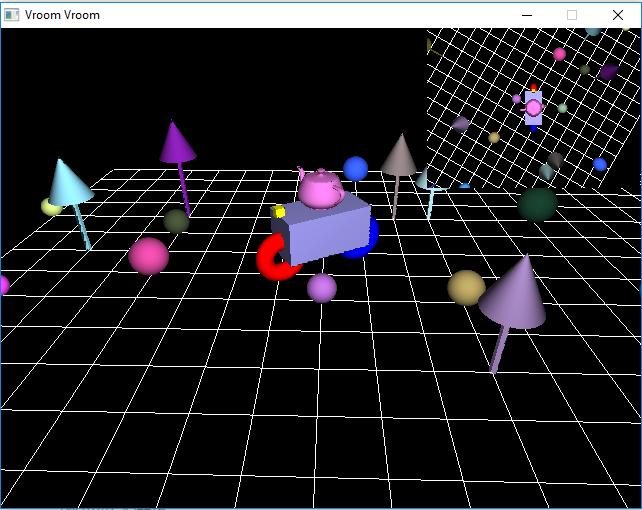Click the yellow headlight sphere on the car

click(x=280, y=212)
